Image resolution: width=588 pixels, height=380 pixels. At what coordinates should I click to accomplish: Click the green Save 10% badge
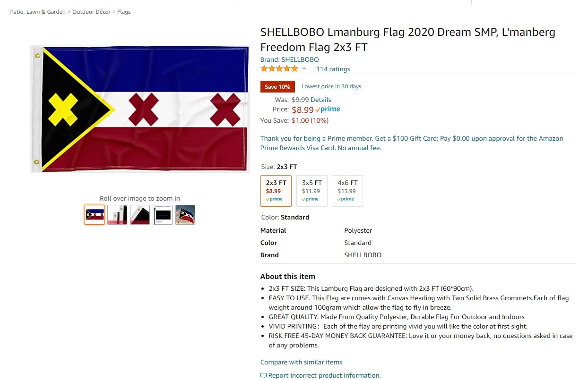[x=277, y=86]
